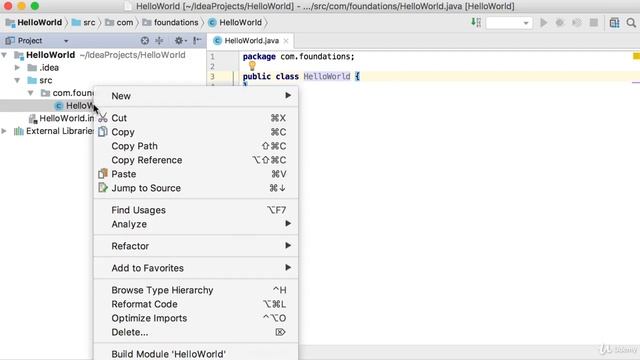Click the 'package' keyword in code

[x=259, y=57]
